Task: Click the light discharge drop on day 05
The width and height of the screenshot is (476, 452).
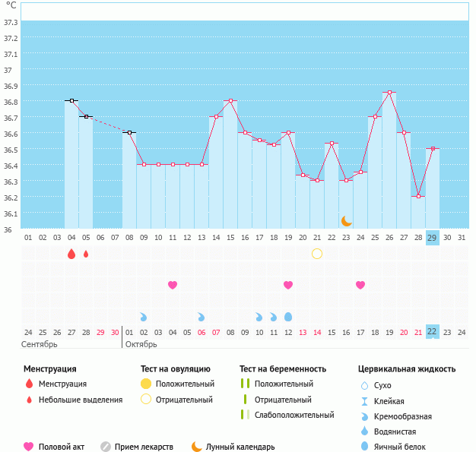Action: (x=86, y=254)
